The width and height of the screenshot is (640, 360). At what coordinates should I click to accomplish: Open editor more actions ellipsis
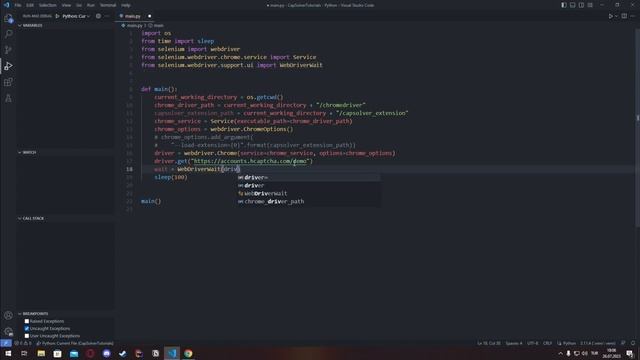(x=633, y=16)
